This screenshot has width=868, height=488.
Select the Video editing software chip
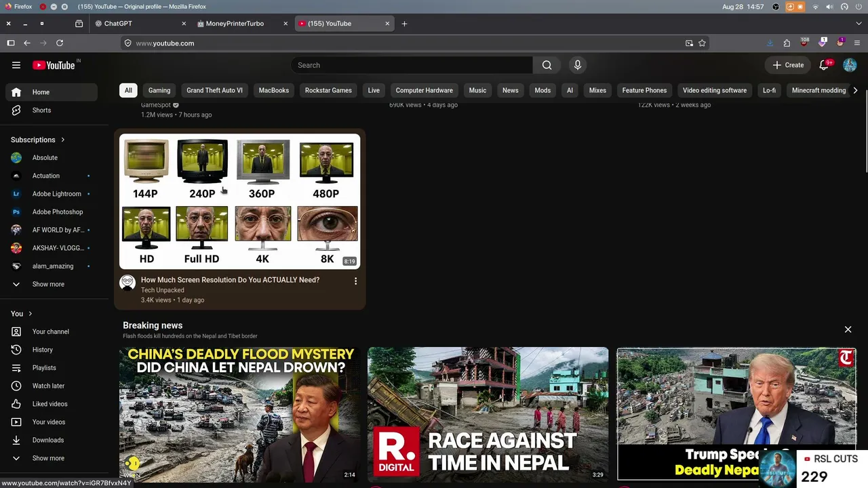tap(715, 90)
